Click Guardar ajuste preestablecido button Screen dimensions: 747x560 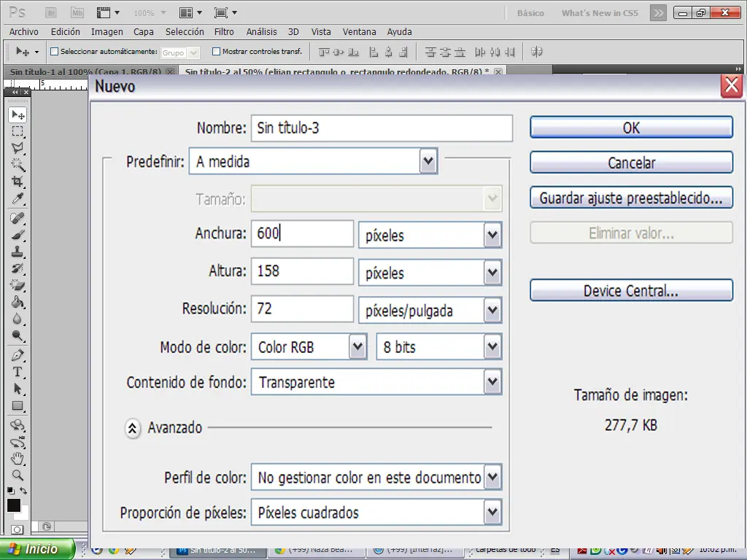point(631,198)
